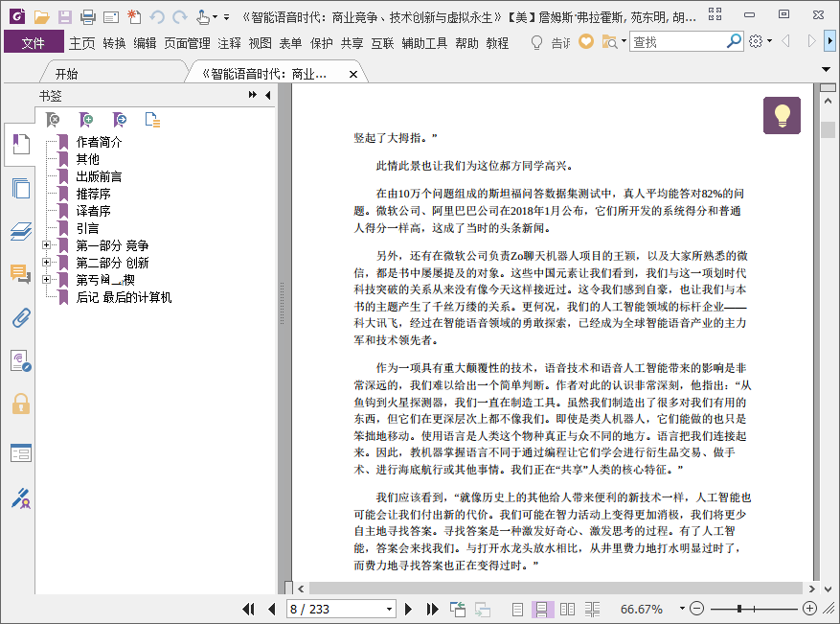Select the 出版前言 bookmark
840x624 pixels.
(x=99, y=176)
